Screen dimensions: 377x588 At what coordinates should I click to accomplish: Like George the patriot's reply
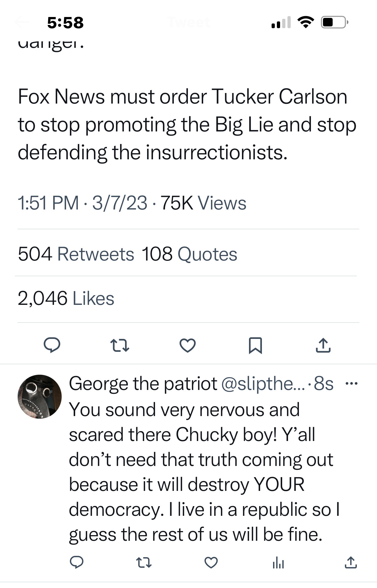(211, 562)
